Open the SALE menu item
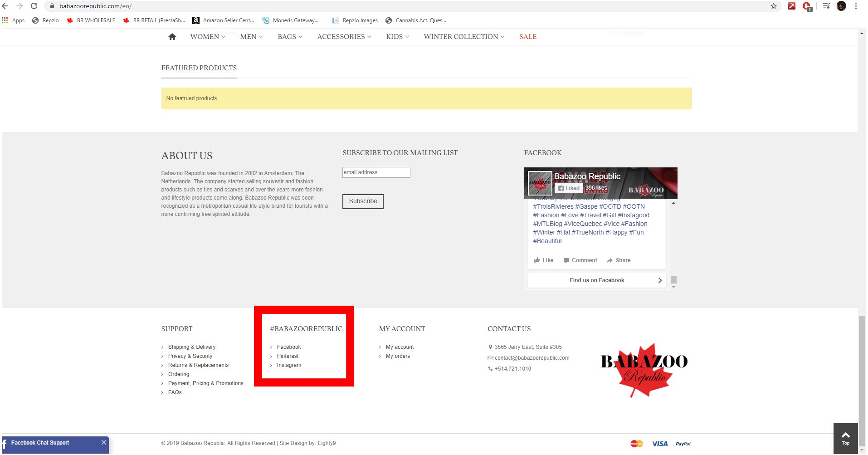868x455 pixels. pos(528,37)
